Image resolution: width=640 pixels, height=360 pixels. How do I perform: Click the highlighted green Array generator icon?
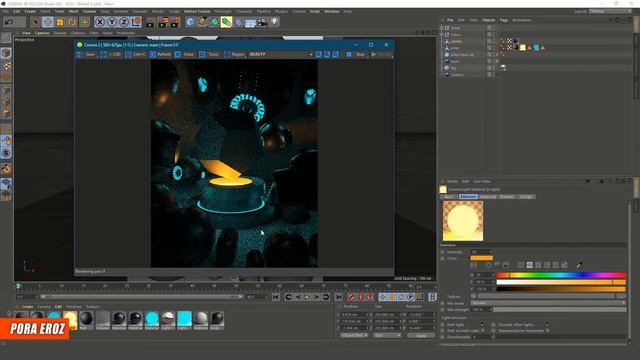pos(226,22)
